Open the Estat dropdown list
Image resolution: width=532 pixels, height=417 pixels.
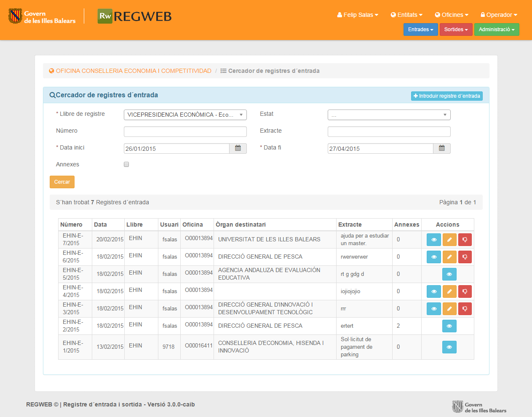point(389,115)
